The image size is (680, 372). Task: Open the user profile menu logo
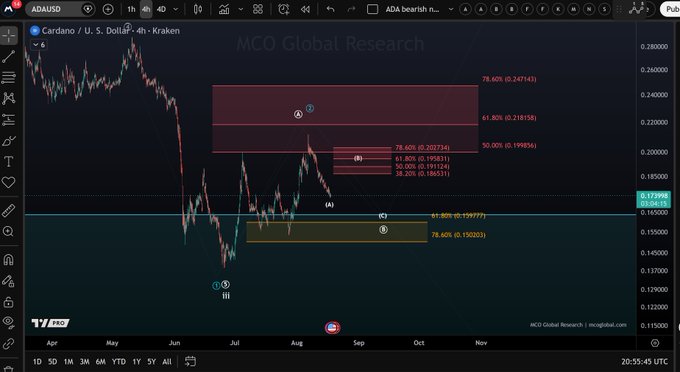tap(10, 9)
